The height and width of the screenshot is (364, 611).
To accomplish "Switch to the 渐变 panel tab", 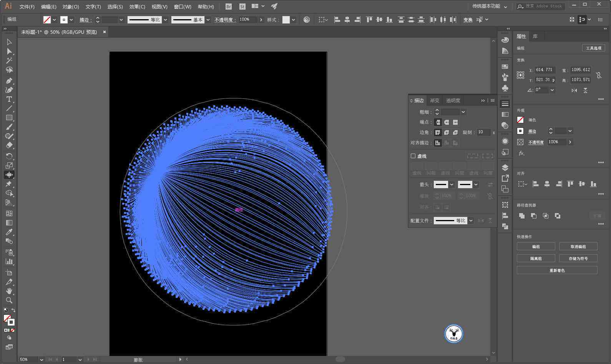I will tap(435, 100).
